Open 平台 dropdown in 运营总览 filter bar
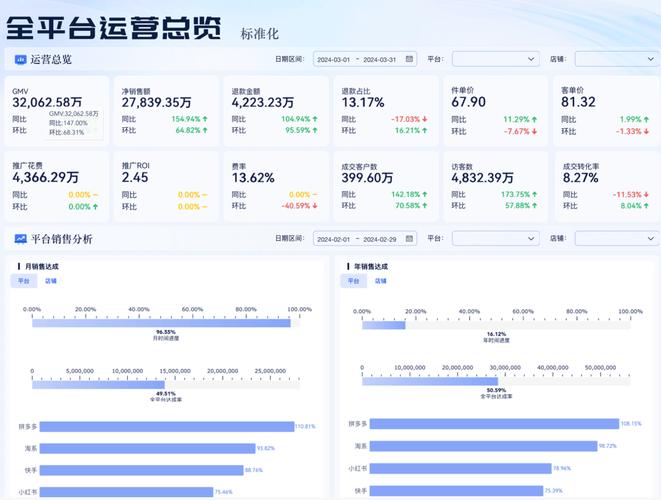 click(496, 59)
